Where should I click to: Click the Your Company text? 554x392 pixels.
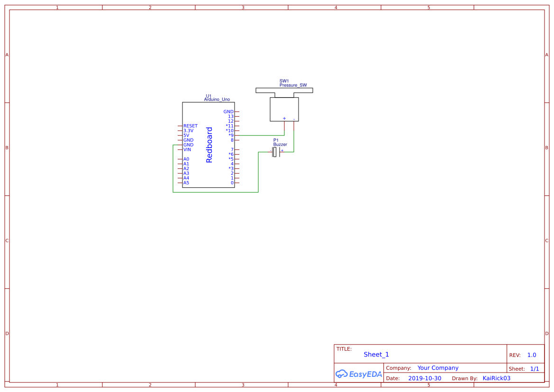[x=437, y=367]
